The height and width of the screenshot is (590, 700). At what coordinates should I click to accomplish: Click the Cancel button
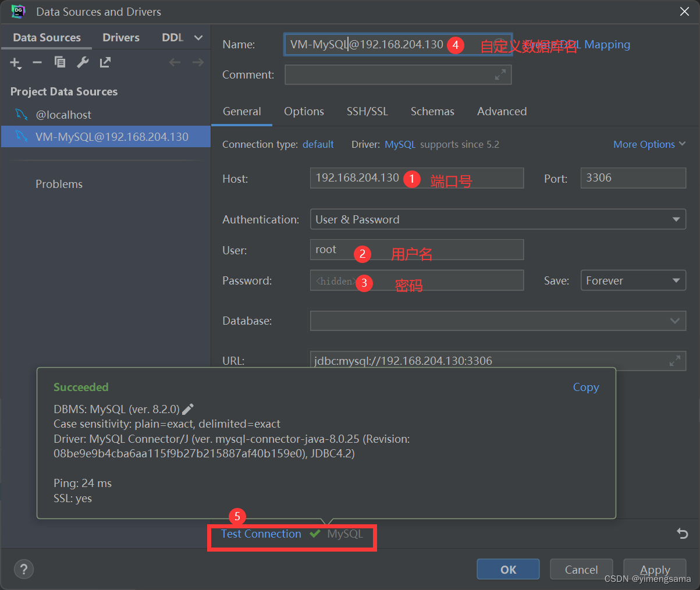[x=581, y=570]
